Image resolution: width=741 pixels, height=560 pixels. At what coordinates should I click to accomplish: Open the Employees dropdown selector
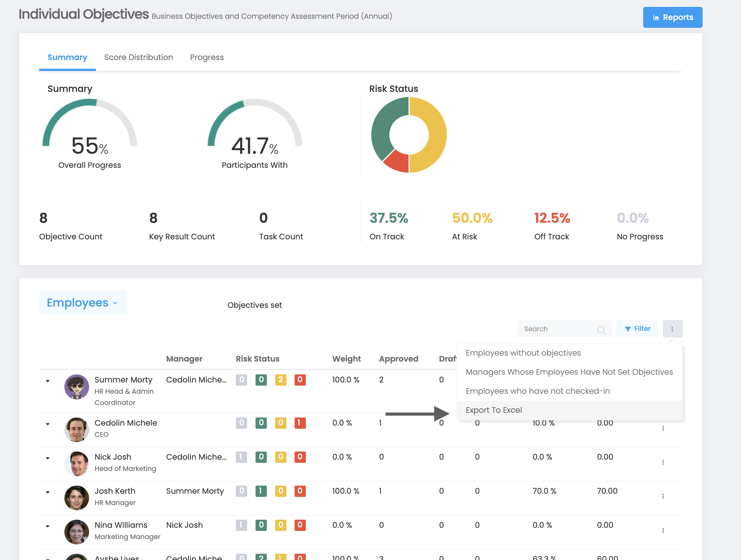(83, 302)
